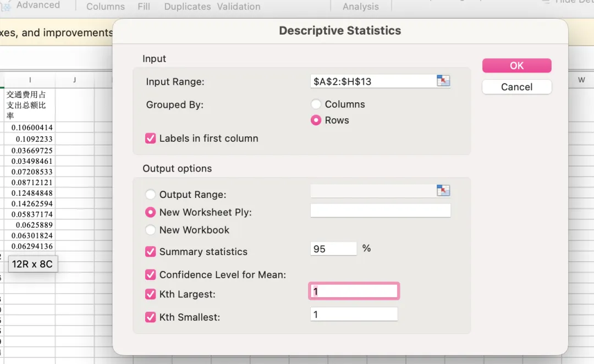Cancel the Descriptive Statistics dialog
Image resolution: width=594 pixels, height=364 pixels.
coord(516,87)
